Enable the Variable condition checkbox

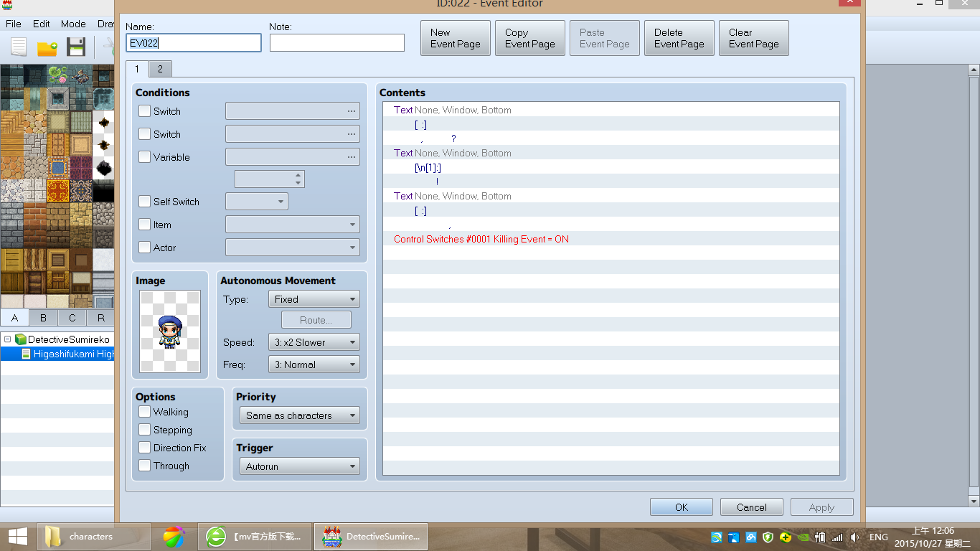click(x=145, y=157)
